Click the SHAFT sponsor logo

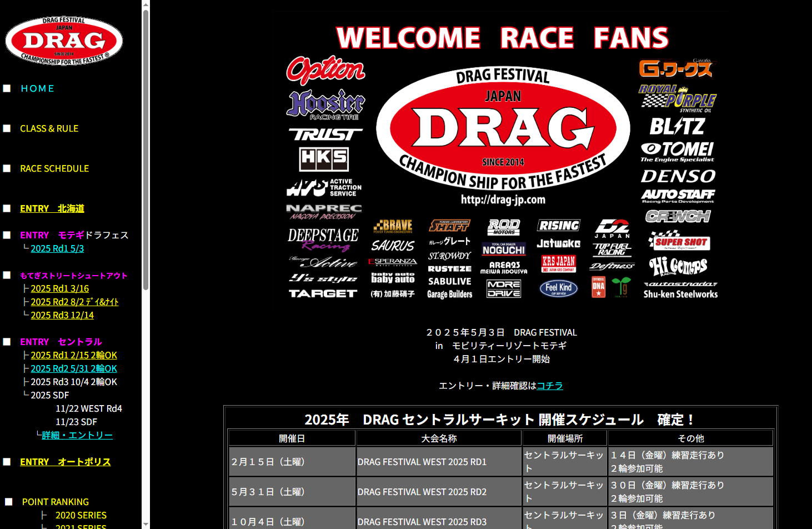tap(449, 226)
